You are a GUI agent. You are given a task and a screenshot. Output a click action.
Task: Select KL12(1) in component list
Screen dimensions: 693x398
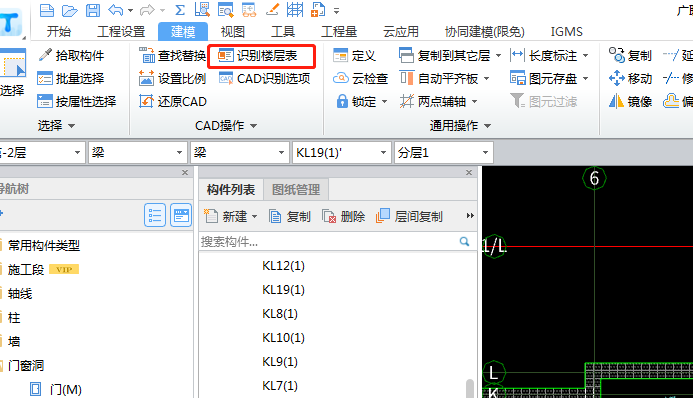283,265
